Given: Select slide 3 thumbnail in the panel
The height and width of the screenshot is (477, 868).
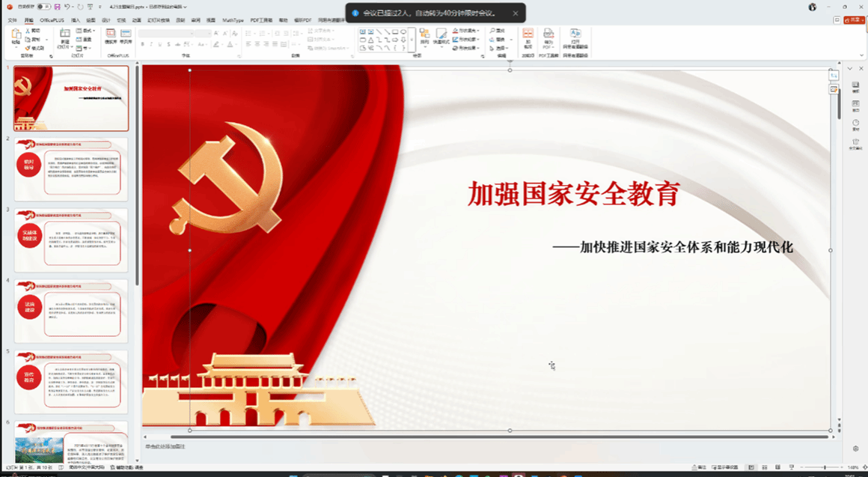Looking at the screenshot, I should 71,240.
